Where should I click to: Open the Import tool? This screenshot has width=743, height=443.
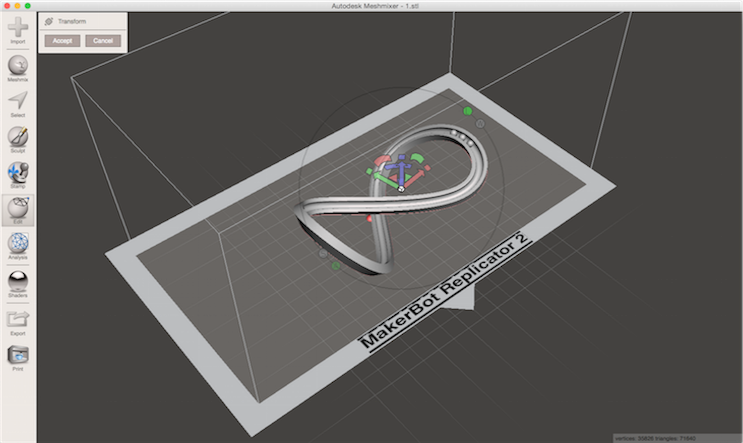pos(18,29)
